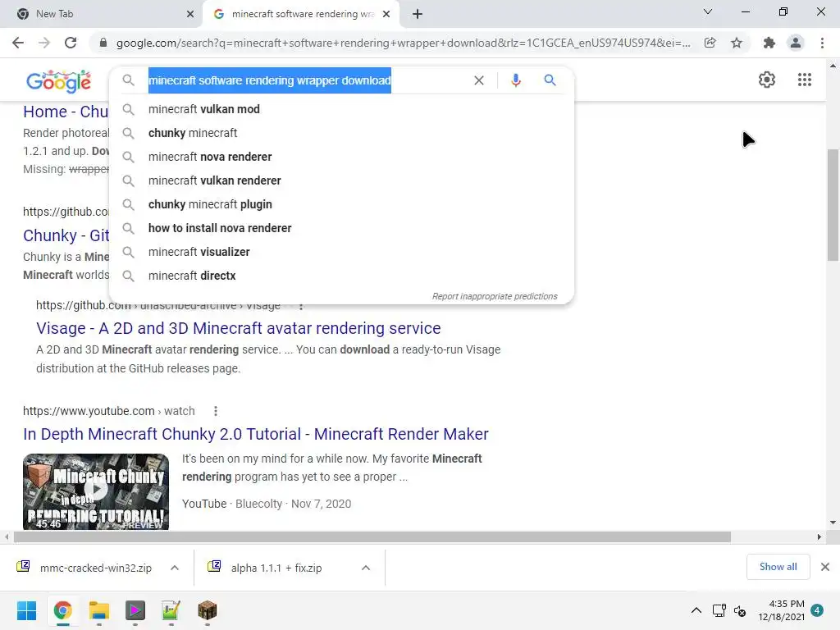The width and height of the screenshot is (840, 630).
Task: Click the scrollbar down arrow
Action: click(x=833, y=523)
